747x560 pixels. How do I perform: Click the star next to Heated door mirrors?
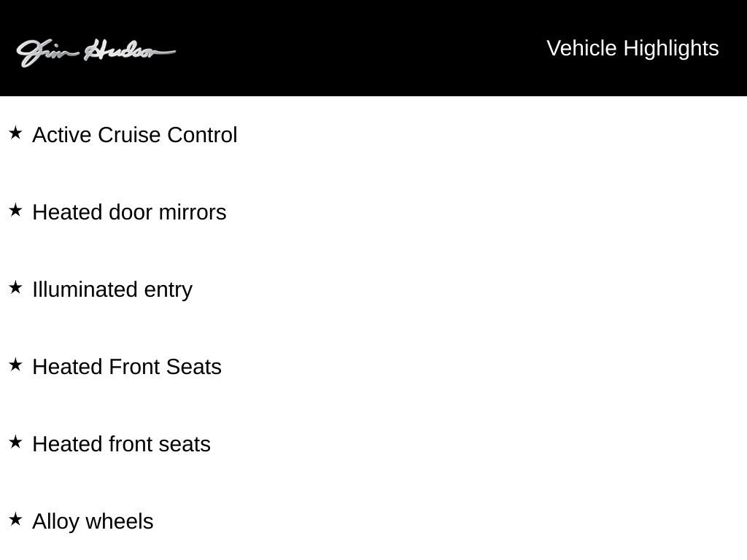coord(15,211)
